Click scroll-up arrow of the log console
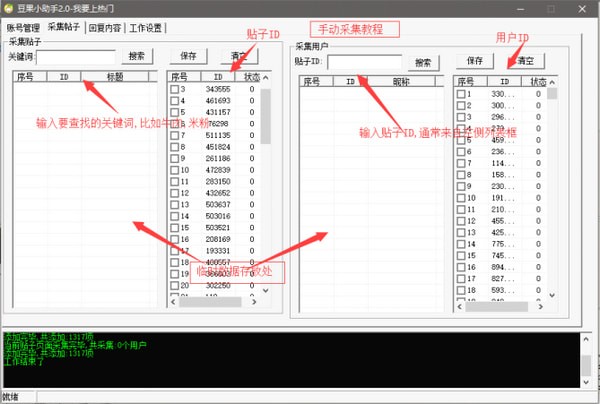This screenshot has height=404, width=600. point(586,339)
